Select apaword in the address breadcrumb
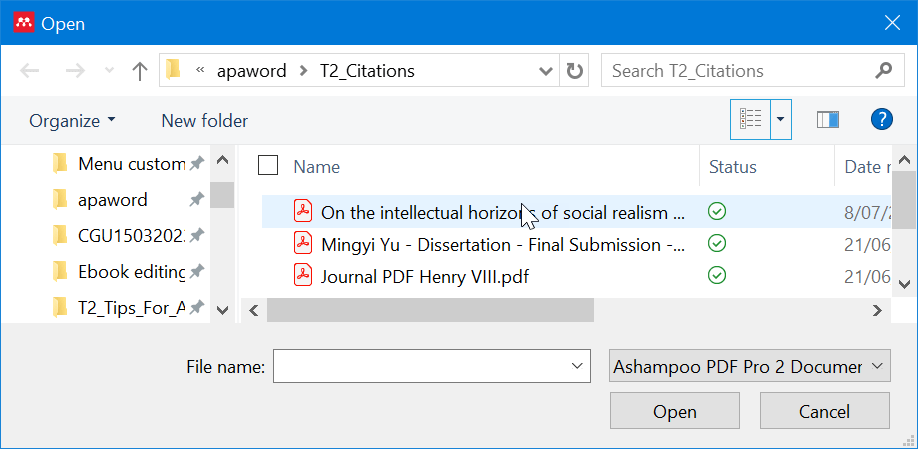 (x=252, y=71)
